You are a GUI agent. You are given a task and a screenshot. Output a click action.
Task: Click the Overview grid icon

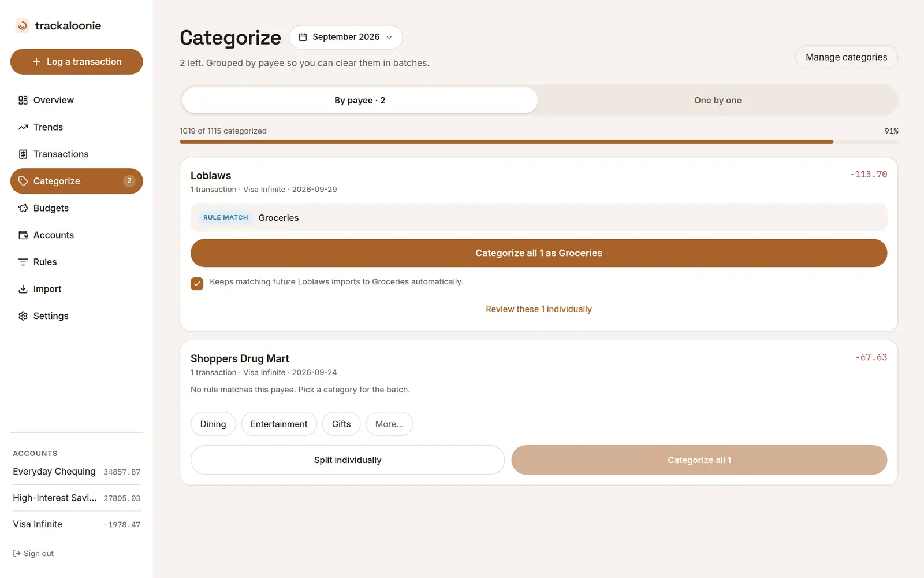[23, 100]
